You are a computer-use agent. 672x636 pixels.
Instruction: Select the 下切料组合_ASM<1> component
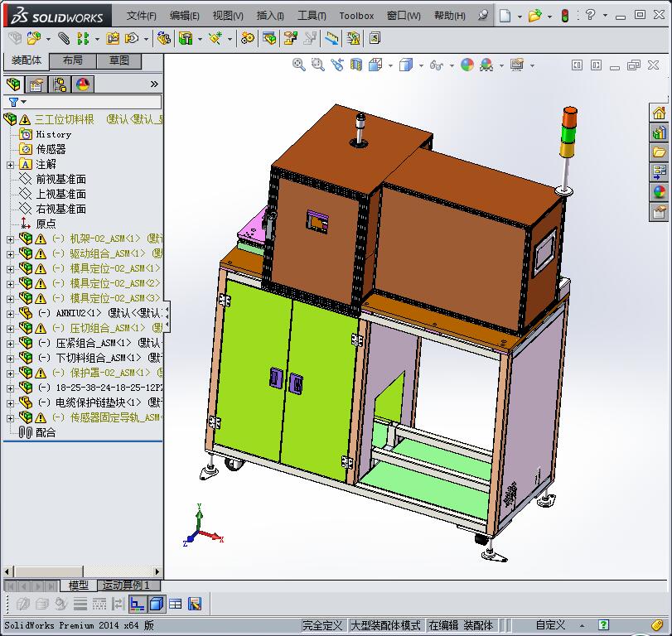tap(98, 358)
